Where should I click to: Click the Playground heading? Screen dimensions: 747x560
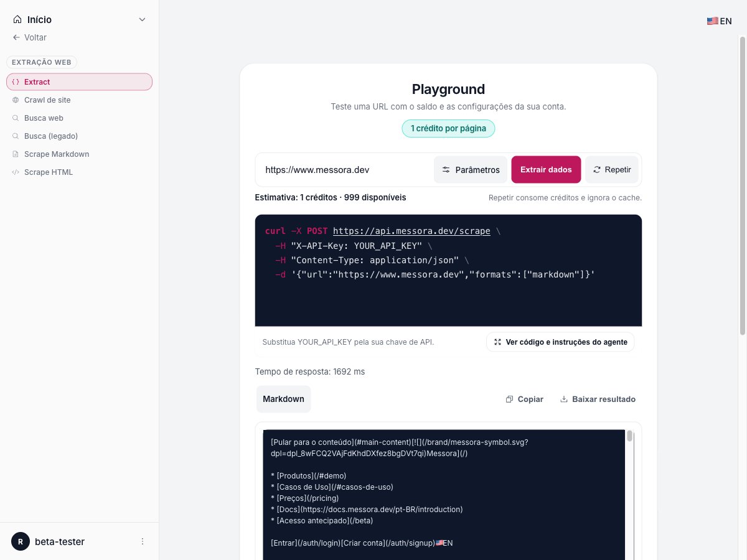click(448, 89)
